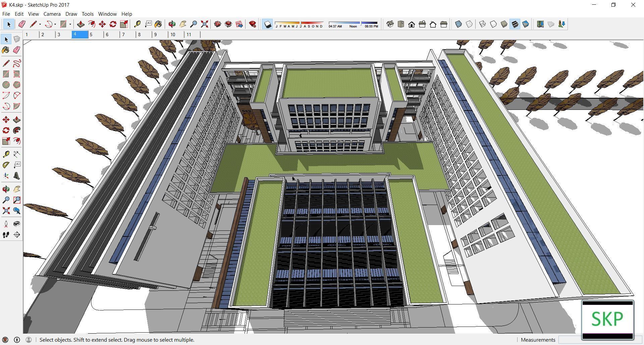This screenshot has height=345, width=644.
Task: Switch to scene tab 5
Action: [96, 34]
